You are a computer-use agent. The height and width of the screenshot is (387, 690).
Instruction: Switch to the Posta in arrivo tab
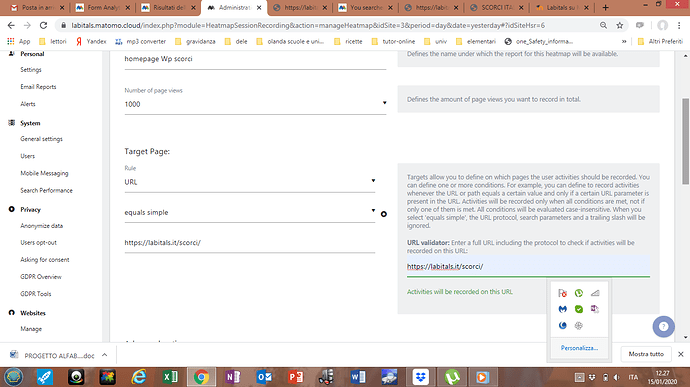[x=37, y=7]
